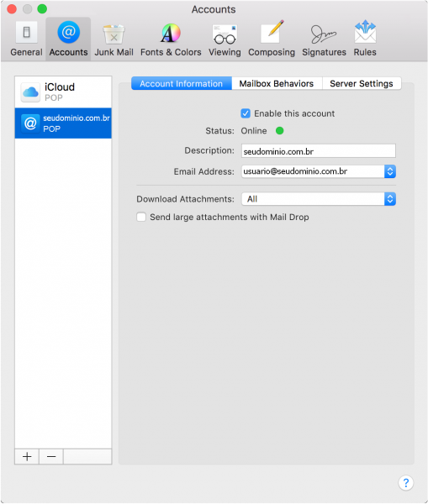Select the Account Information tab

pos(181,83)
